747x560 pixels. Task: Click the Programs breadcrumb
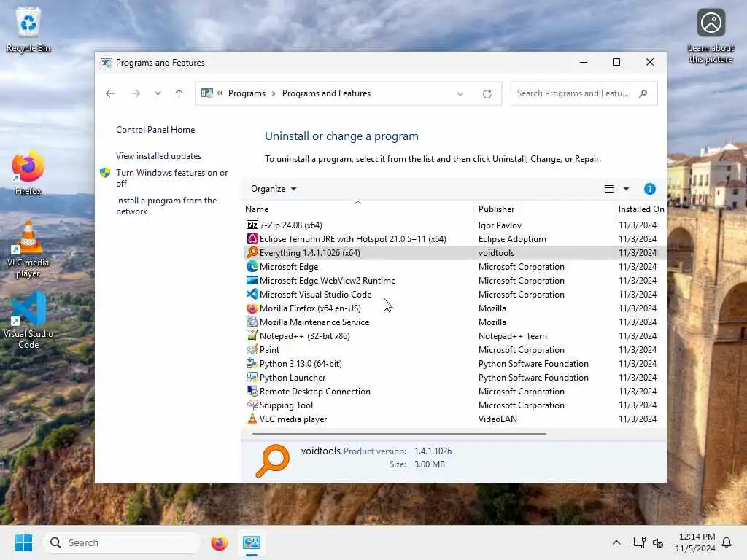[x=247, y=93]
